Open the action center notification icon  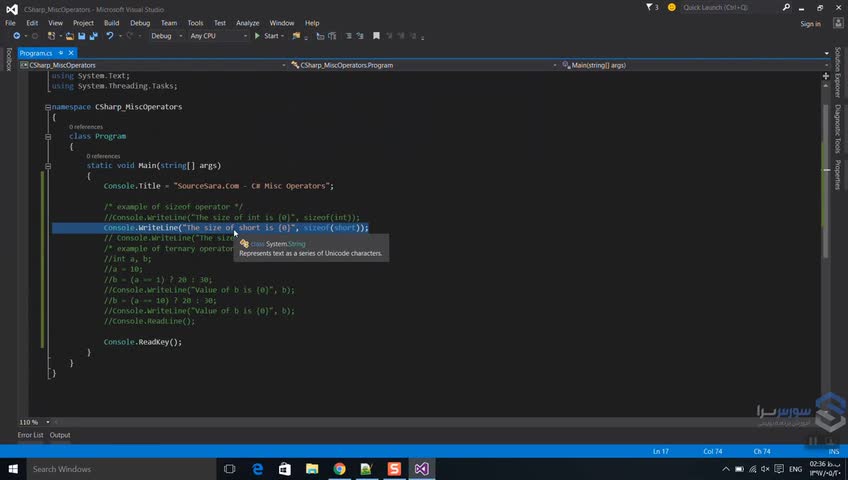pyautogui.click(x=779, y=469)
